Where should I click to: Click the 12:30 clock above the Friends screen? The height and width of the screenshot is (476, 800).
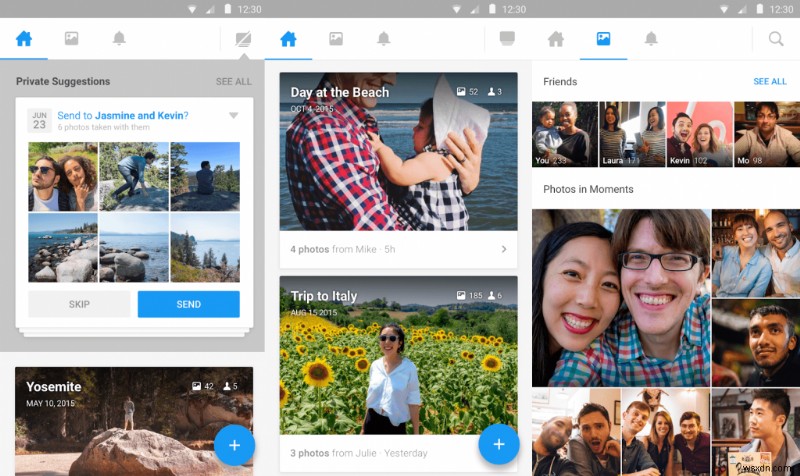coord(781,9)
